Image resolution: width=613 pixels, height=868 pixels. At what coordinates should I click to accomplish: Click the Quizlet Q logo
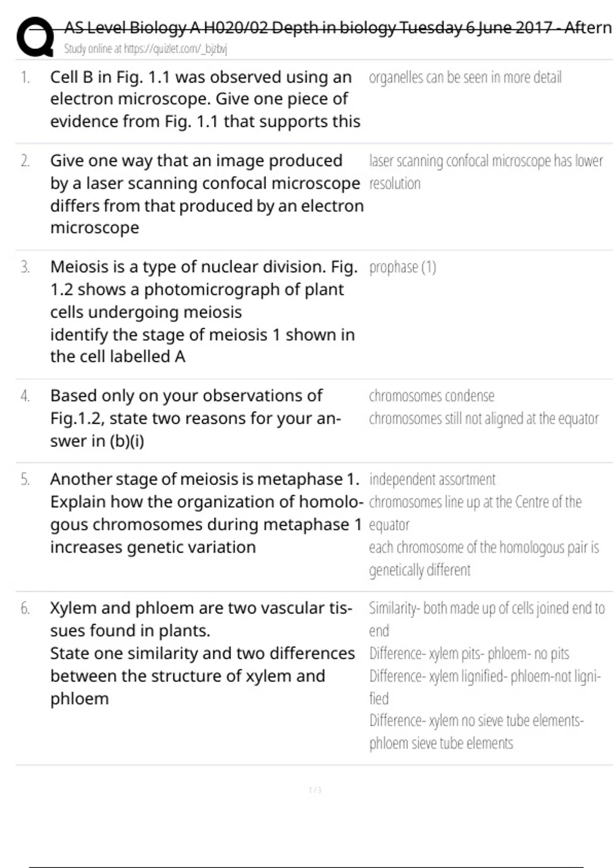point(35,37)
